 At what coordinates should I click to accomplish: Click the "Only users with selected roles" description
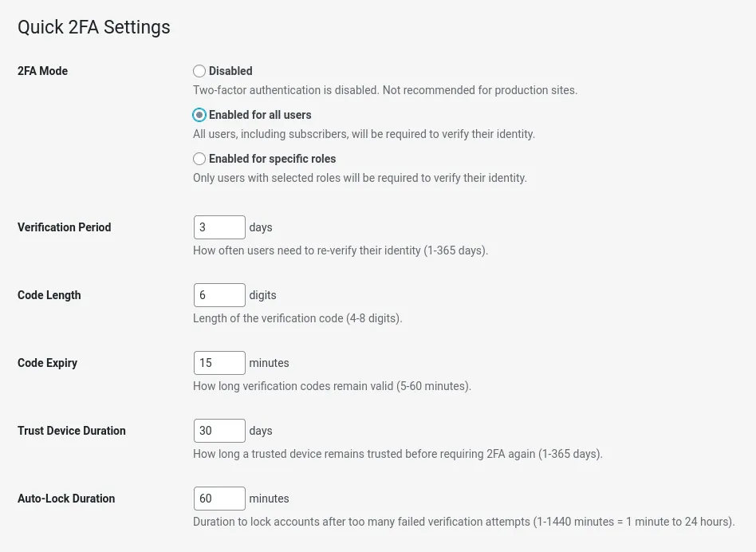point(360,178)
